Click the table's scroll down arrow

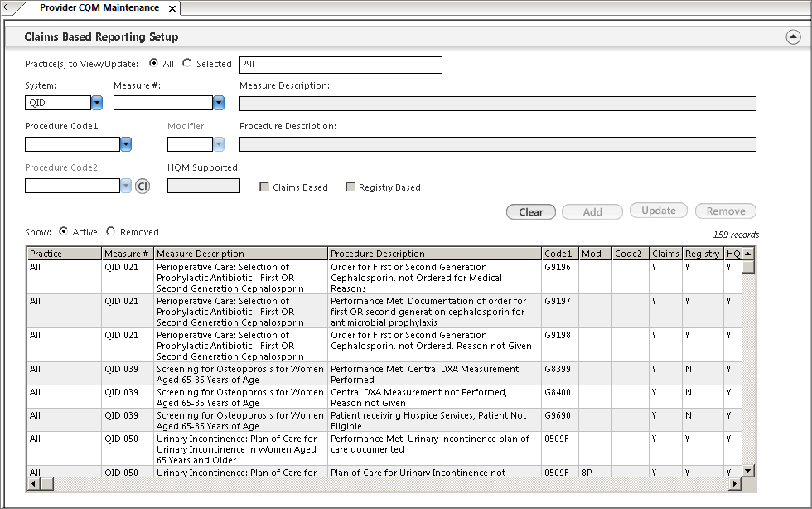(x=747, y=471)
